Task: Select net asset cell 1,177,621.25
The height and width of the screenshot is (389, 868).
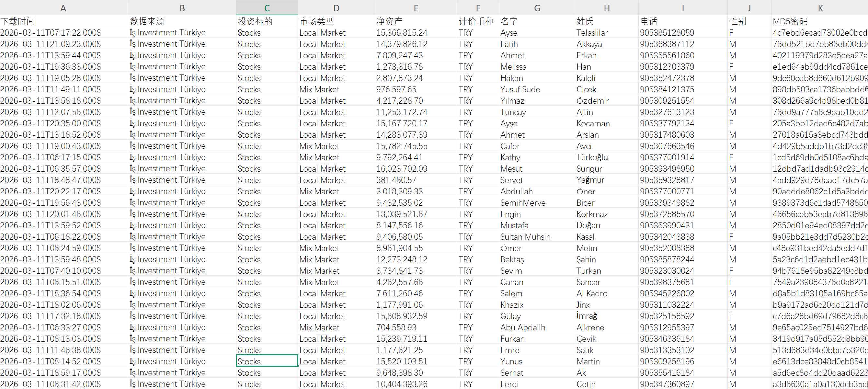Action: point(416,350)
